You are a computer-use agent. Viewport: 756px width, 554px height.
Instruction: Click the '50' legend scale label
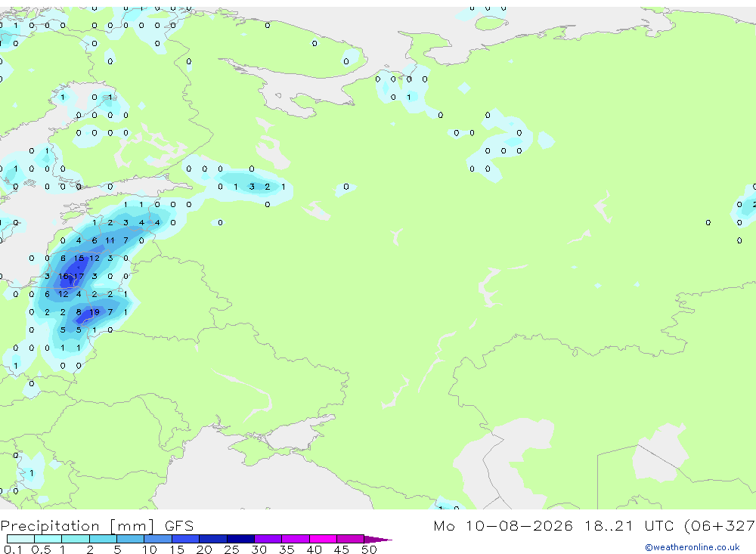pyautogui.click(x=369, y=549)
